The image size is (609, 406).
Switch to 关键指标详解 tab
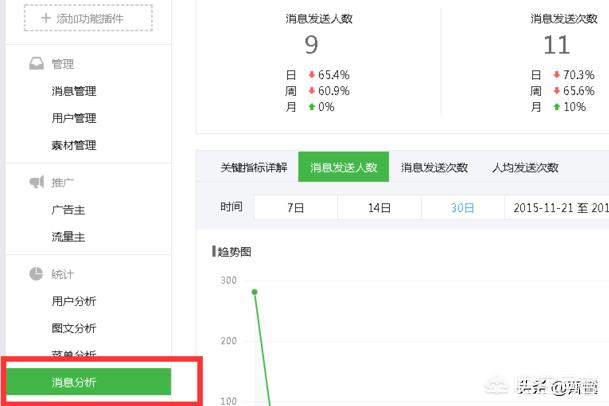point(254,167)
